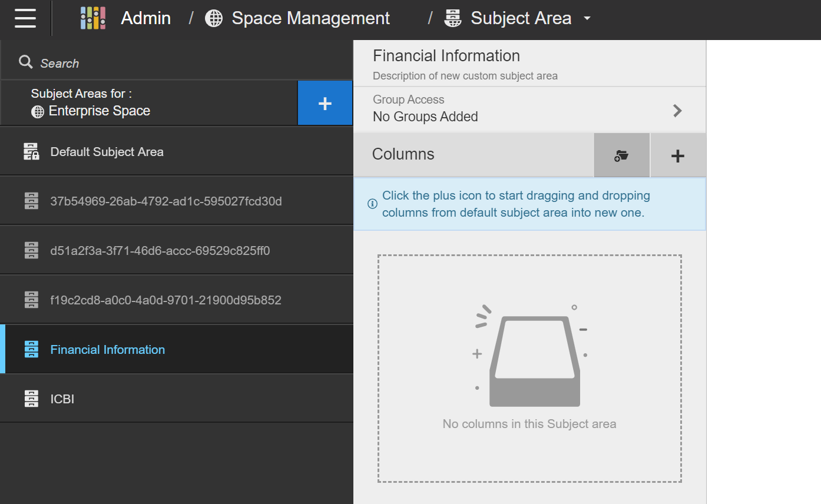
Task: Click the search magnifier icon
Action: pos(25,62)
